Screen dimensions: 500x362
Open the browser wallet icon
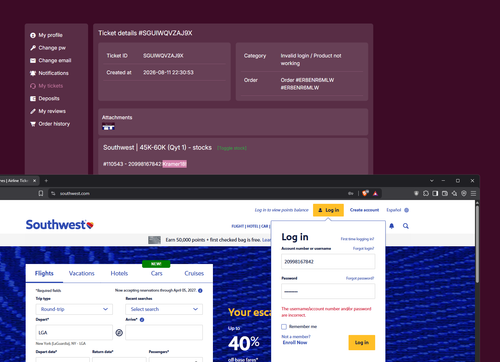click(x=445, y=193)
